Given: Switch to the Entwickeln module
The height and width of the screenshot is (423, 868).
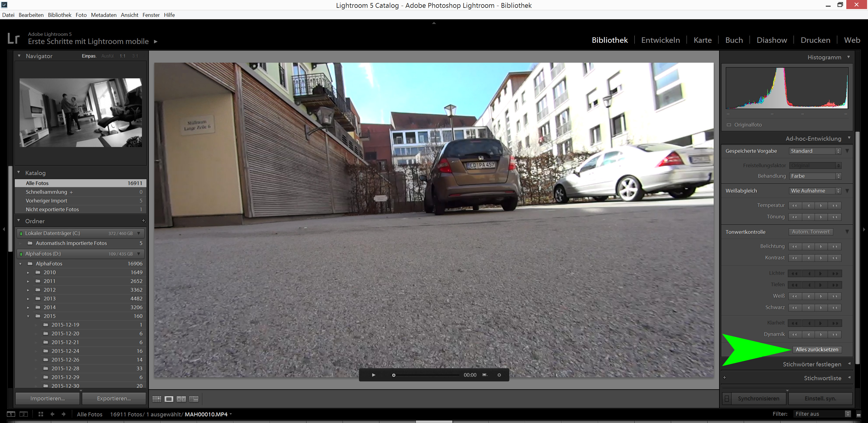Looking at the screenshot, I should tap(660, 40).
